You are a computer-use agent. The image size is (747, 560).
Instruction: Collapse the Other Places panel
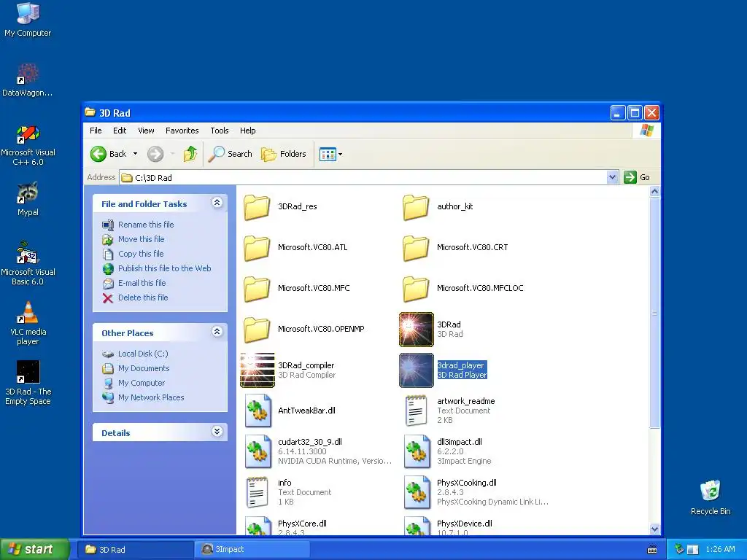pyautogui.click(x=217, y=332)
